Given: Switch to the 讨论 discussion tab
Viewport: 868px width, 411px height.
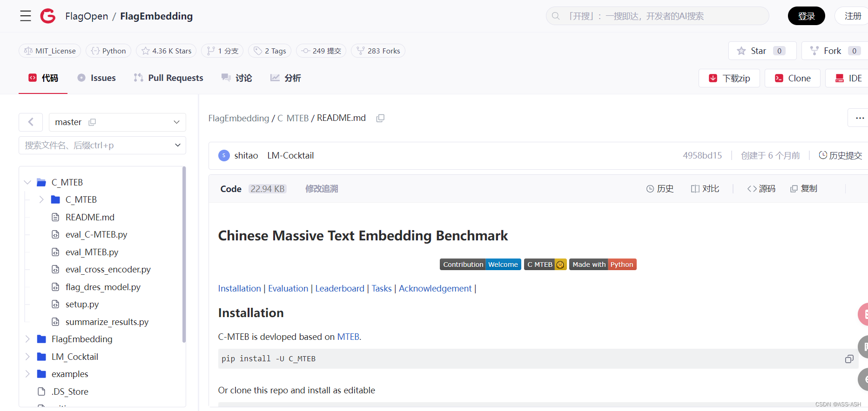Looking at the screenshot, I should point(237,78).
